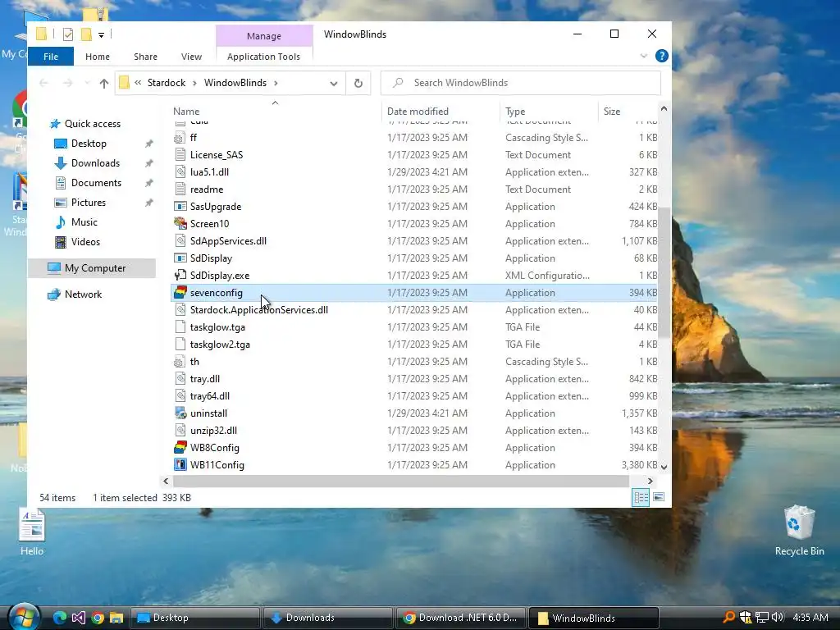Select the WB8Config application icon

click(x=180, y=447)
